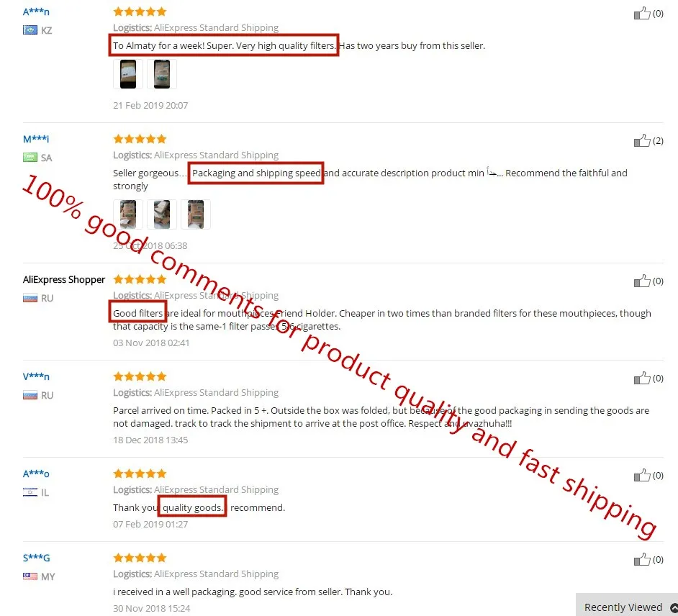The width and height of the screenshot is (678, 616).
Task: Click the Saudi Arabia flag icon
Action: pyautogui.click(x=30, y=158)
